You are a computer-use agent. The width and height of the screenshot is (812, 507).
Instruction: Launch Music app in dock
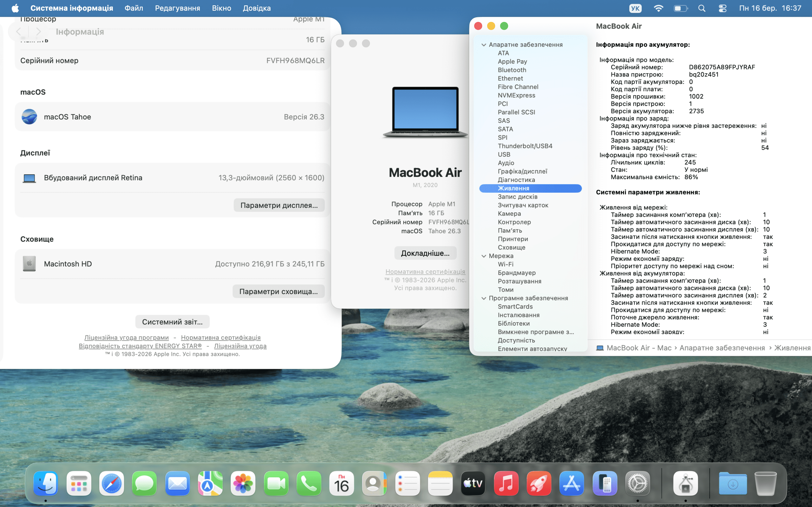tap(506, 483)
